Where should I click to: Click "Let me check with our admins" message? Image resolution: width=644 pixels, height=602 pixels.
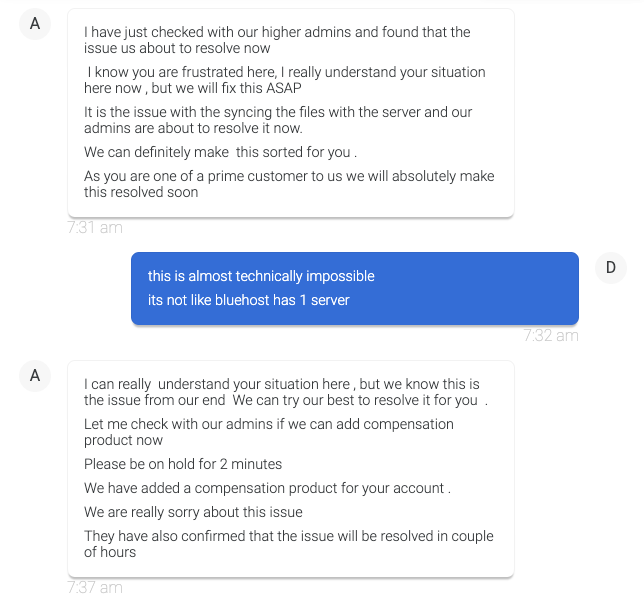[x=269, y=432]
